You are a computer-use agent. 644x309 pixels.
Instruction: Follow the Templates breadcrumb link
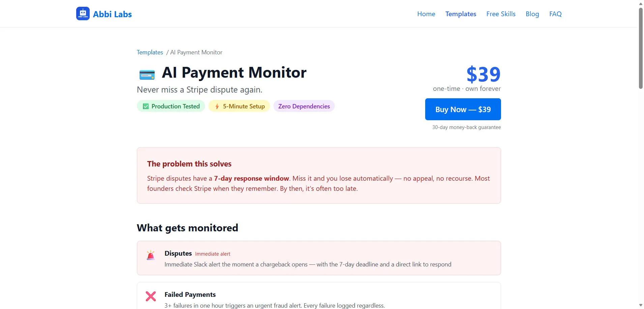click(150, 52)
